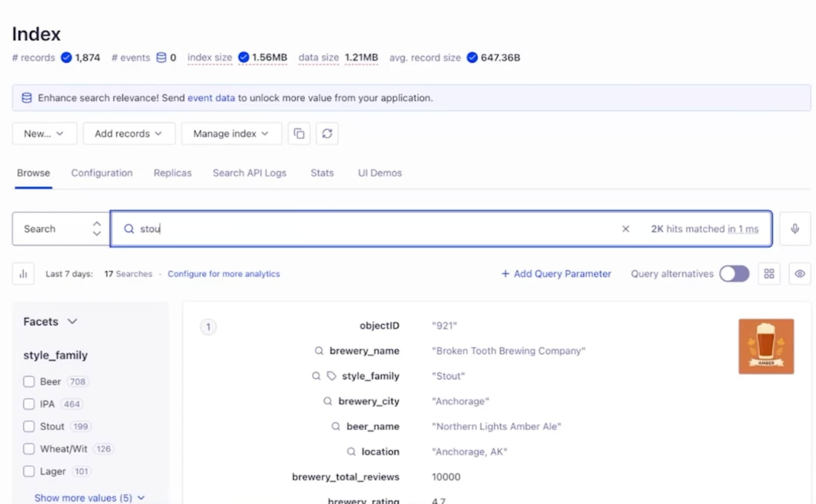
Task: Click the eye display preferences icon
Action: [x=799, y=274]
